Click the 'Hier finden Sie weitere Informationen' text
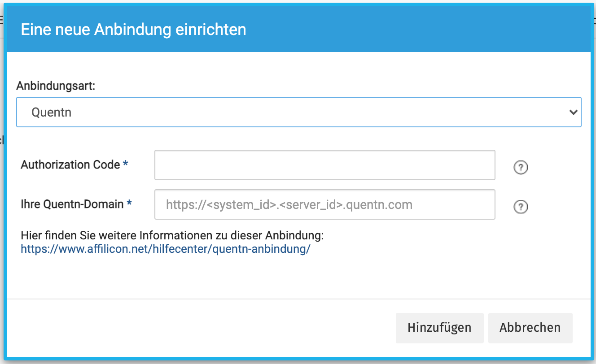Viewport: 596px width, 364px height. [172, 235]
